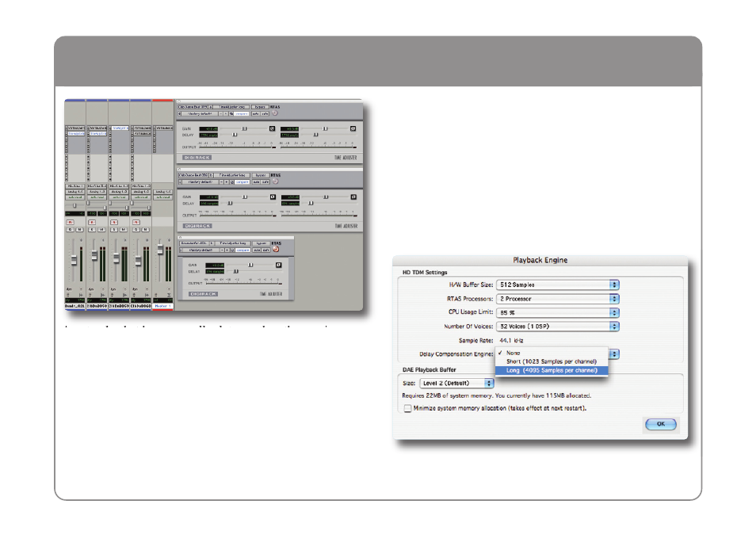Viewport: 756px width, 535px height.
Task: Open plug-in selector in top plug-in header
Action: click(x=231, y=107)
